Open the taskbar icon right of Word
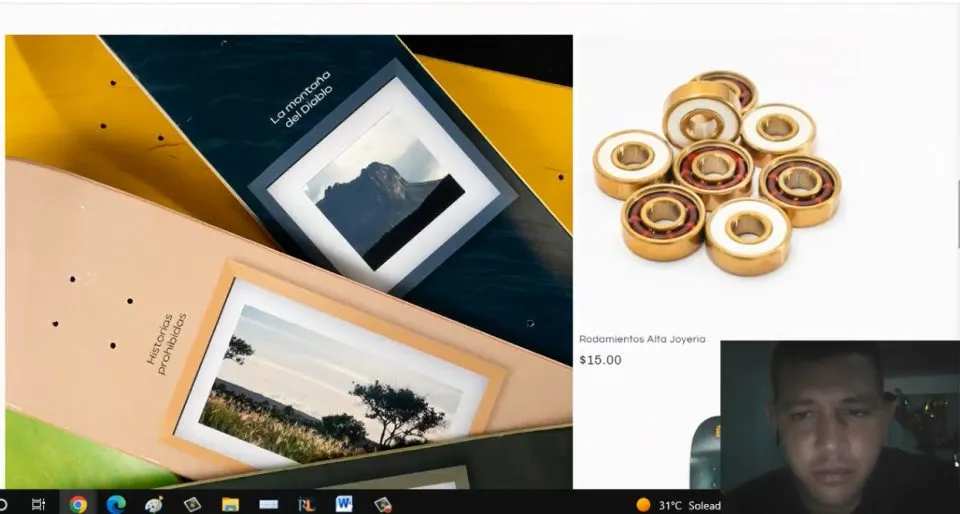The image size is (960, 514). point(383,504)
